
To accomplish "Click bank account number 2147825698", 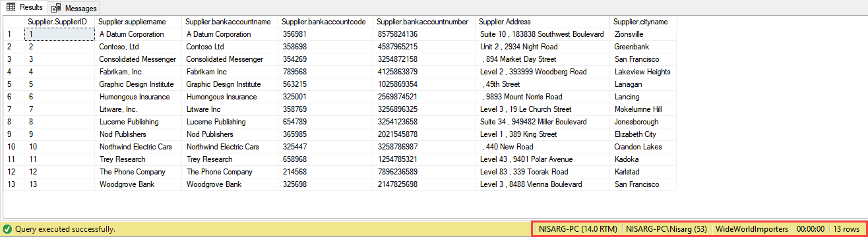I will click(x=424, y=184).
